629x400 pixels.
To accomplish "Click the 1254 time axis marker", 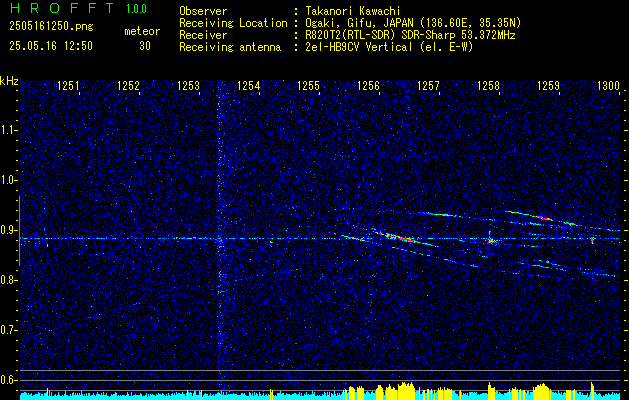I will click(x=249, y=85).
